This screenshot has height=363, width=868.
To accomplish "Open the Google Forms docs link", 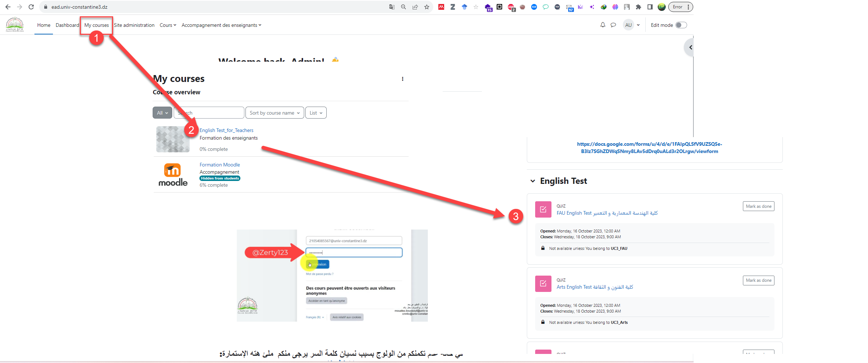I will (x=649, y=148).
